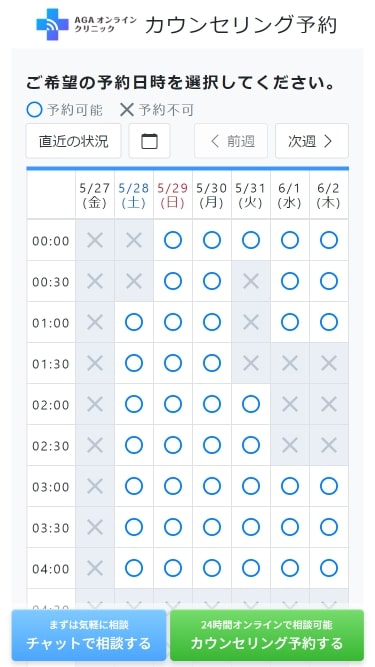Viewport: 375px width, 667px height.
Task: Open the calendar date picker icon
Action: tap(149, 141)
